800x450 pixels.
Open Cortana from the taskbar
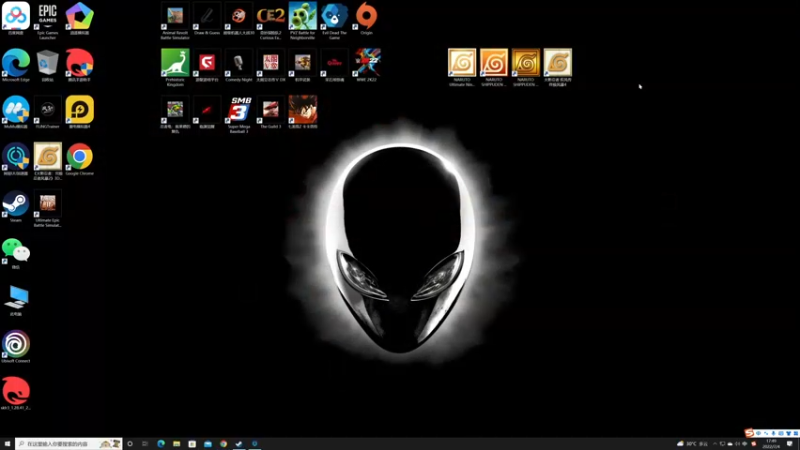130,444
